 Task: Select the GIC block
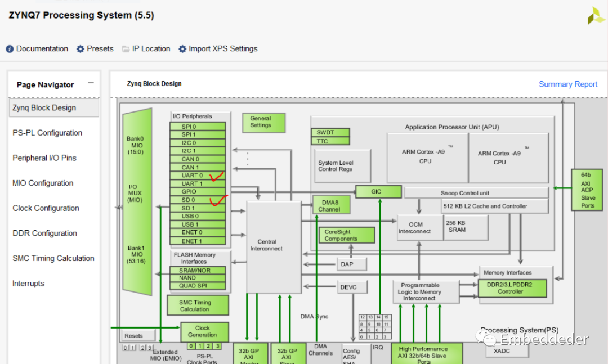378,191
